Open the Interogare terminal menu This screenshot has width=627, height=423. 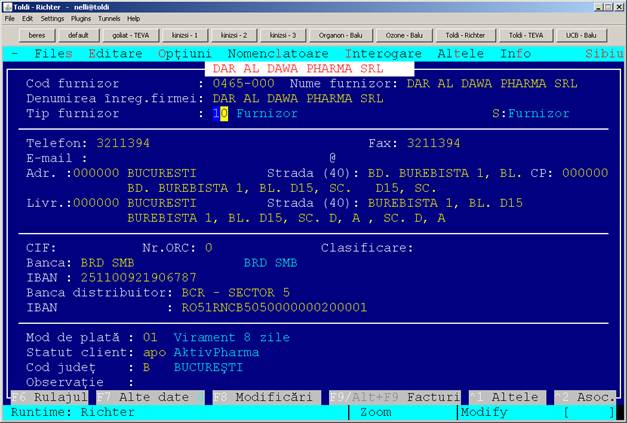pos(383,54)
